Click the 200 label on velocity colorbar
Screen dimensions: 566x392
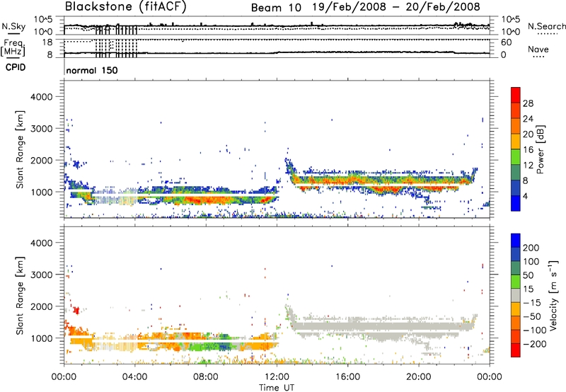point(531,248)
